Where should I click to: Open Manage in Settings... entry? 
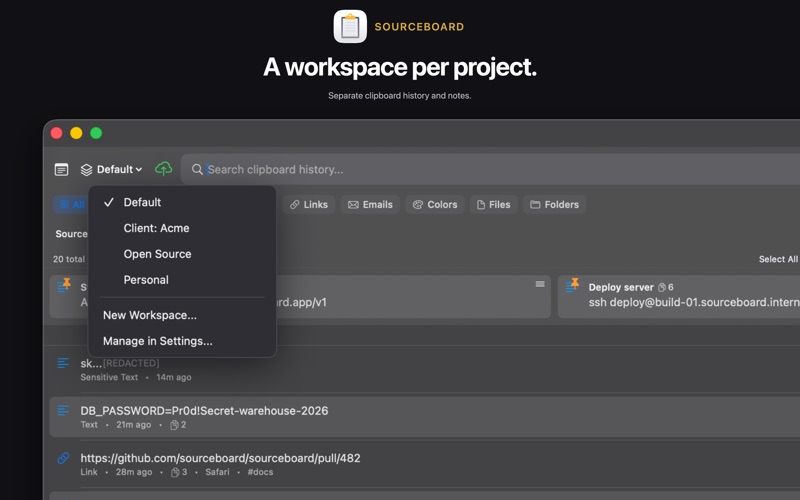click(x=182, y=341)
